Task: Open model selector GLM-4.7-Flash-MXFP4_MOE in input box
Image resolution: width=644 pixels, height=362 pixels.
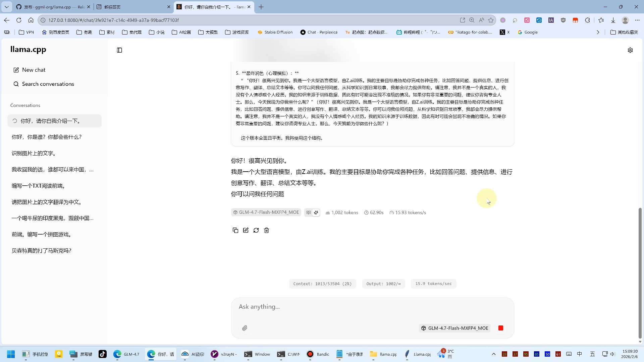Action: coord(454,328)
